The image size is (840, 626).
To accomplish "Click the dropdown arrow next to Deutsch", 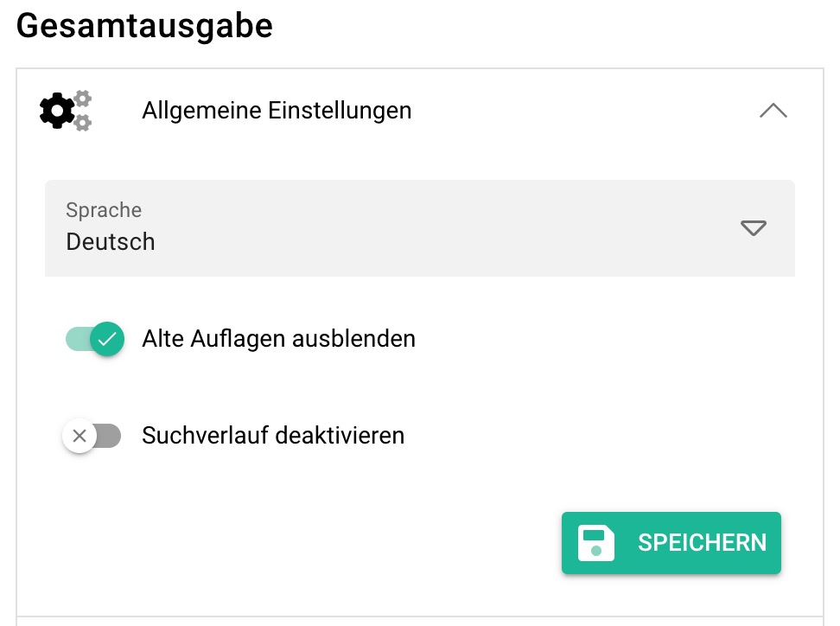I will [753, 228].
